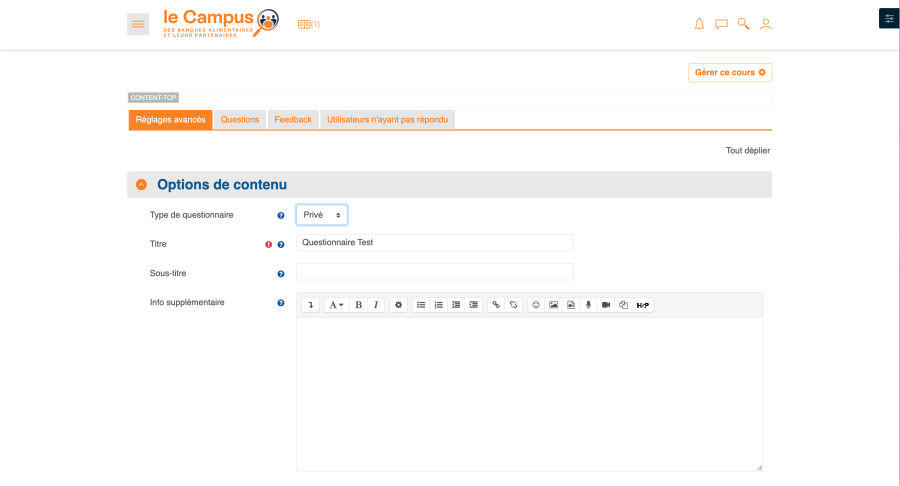Screen dimensions: 900x486
Task: Click the record audio microphone button
Action: click(x=588, y=305)
